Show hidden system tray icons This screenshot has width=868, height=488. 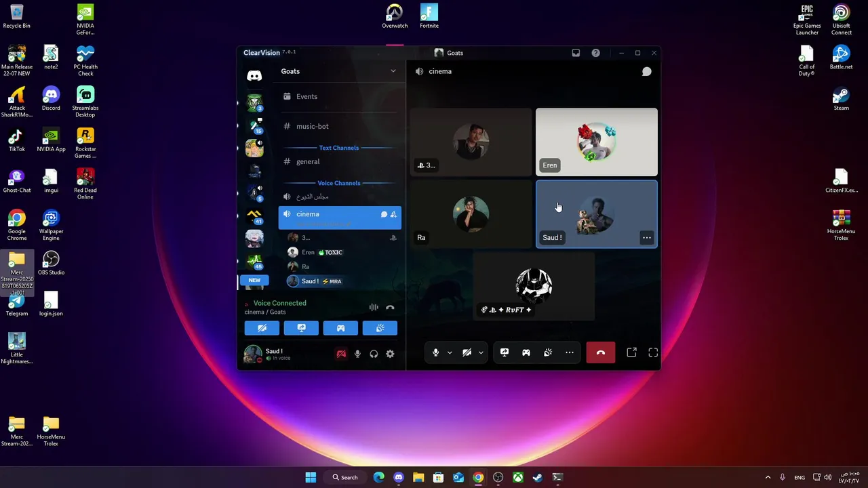[768, 477]
